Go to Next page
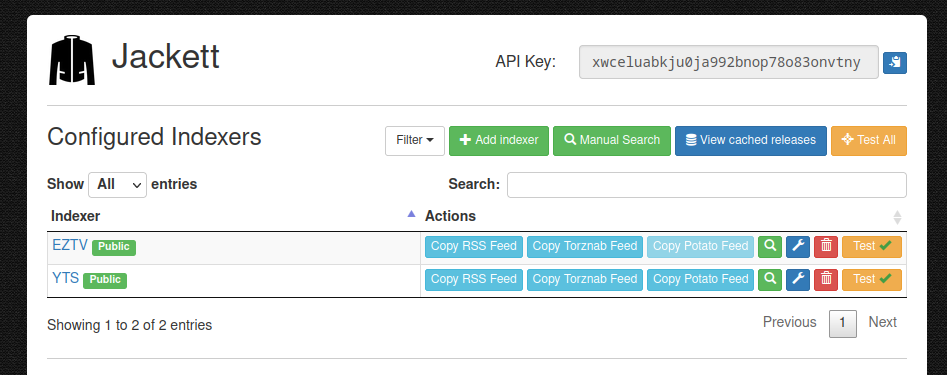Viewport: 947px width, 375px height. [x=882, y=322]
